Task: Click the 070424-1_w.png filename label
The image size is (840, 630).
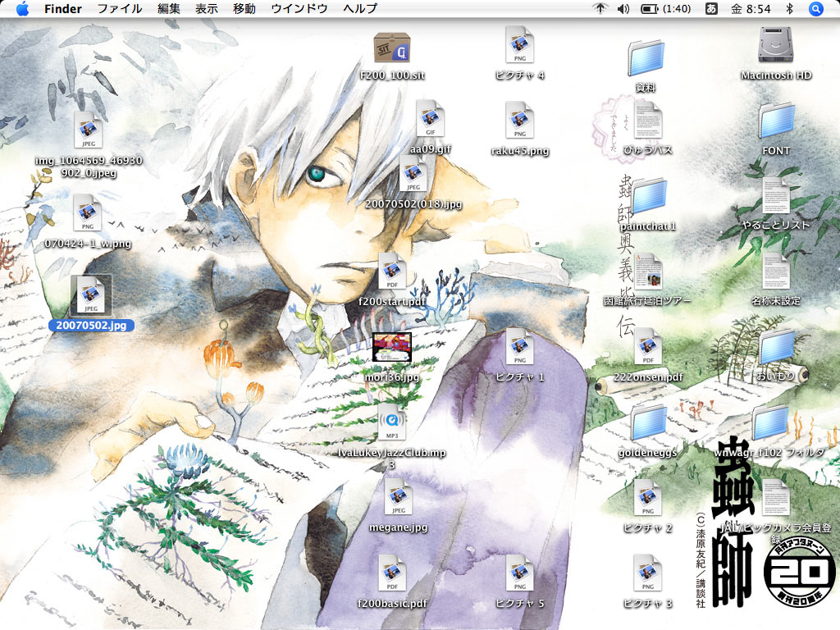Action: pos(88,244)
